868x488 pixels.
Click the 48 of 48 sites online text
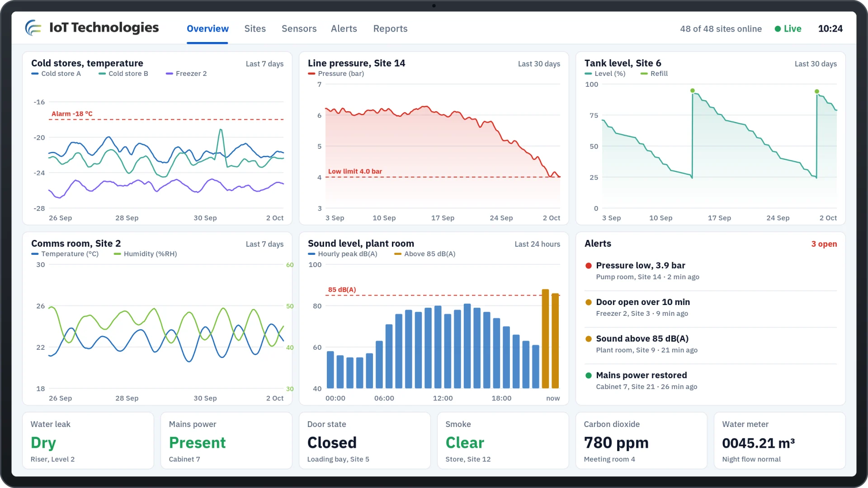(x=721, y=29)
